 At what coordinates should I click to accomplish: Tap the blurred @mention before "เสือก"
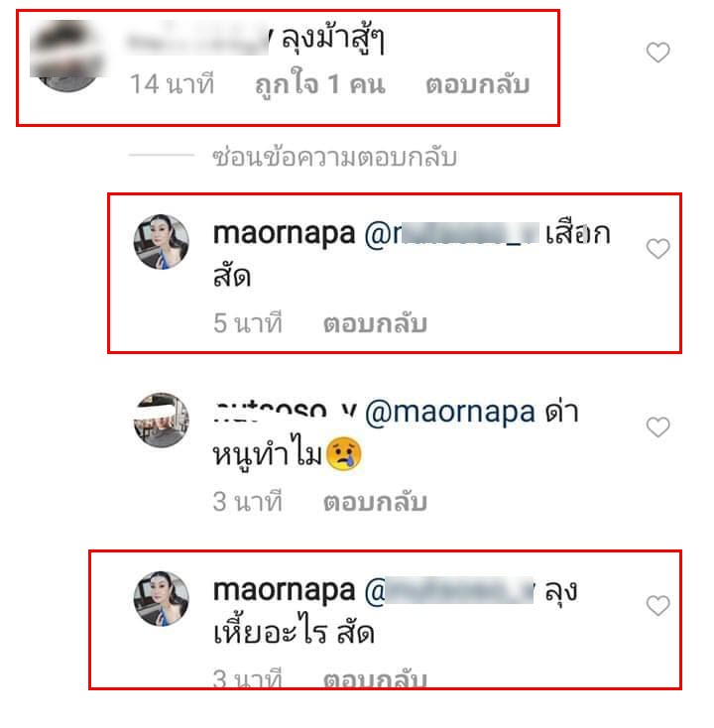click(451, 233)
